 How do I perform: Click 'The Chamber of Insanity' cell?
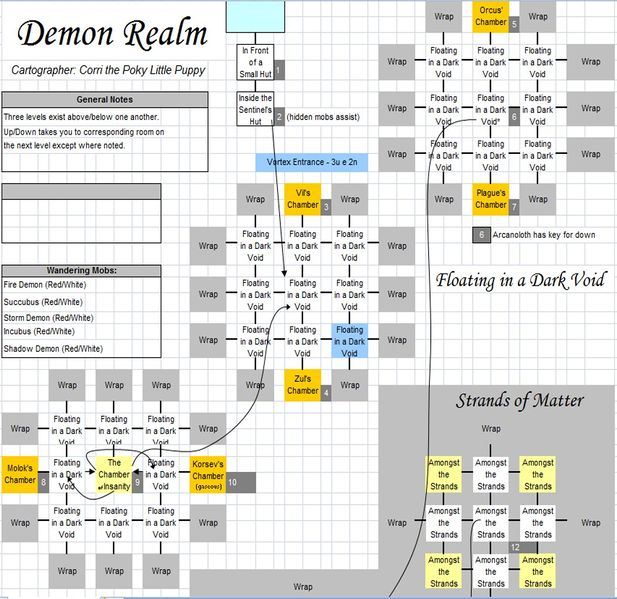tap(114, 474)
